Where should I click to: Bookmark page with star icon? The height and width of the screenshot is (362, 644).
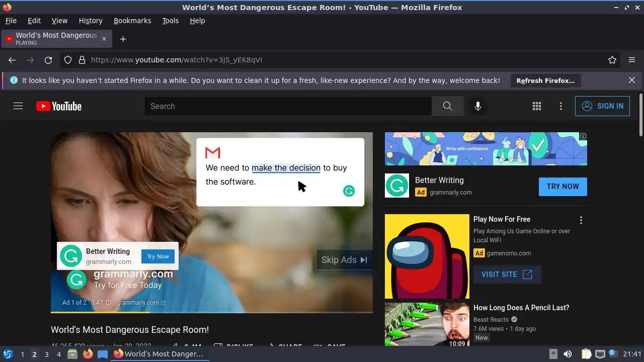click(612, 60)
